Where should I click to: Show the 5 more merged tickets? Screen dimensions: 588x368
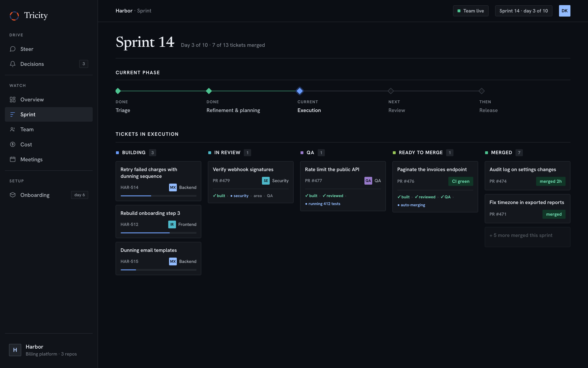527,237
